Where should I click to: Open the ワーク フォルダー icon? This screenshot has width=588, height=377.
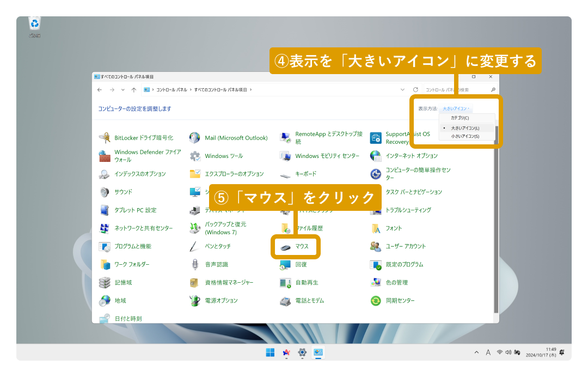click(105, 264)
